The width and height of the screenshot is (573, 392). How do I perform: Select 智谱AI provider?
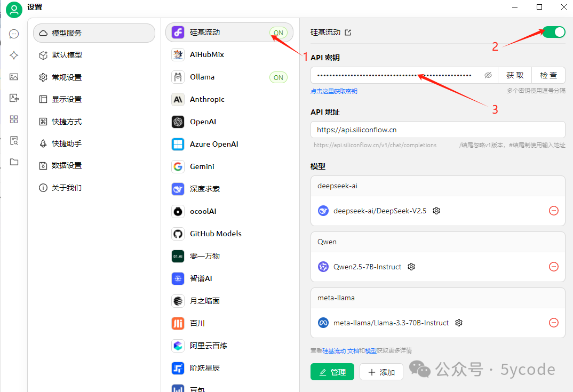click(x=229, y=278)
